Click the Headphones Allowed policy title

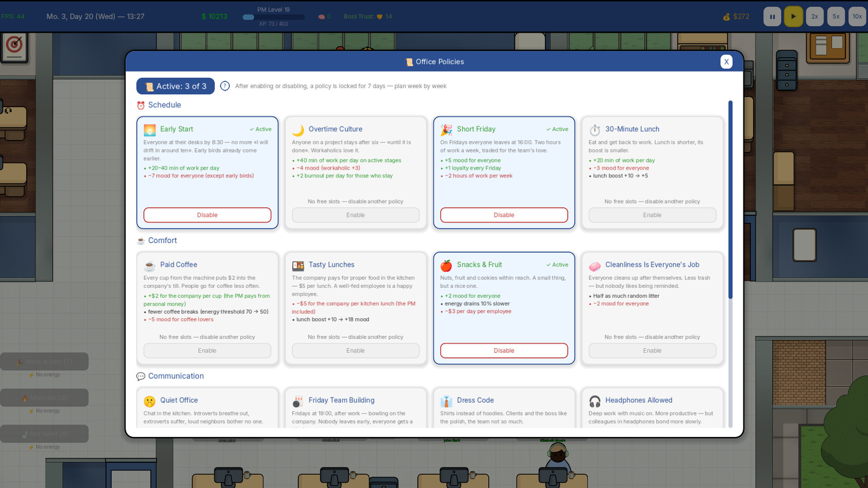tap(639, 400)
